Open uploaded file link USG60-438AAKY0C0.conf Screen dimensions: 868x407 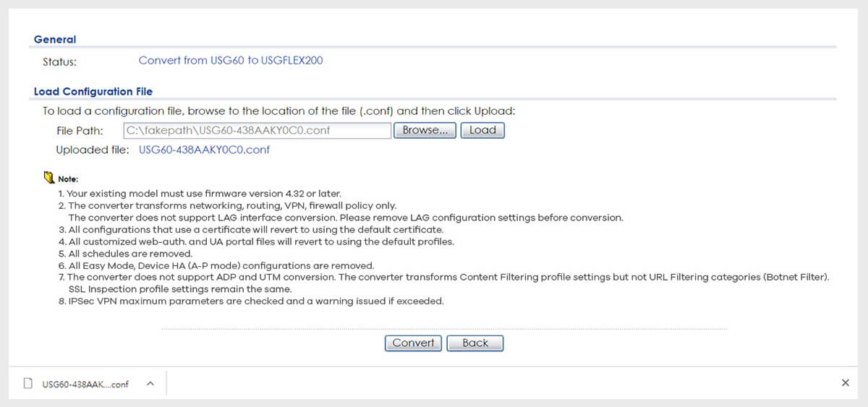(x=204, y=150)
